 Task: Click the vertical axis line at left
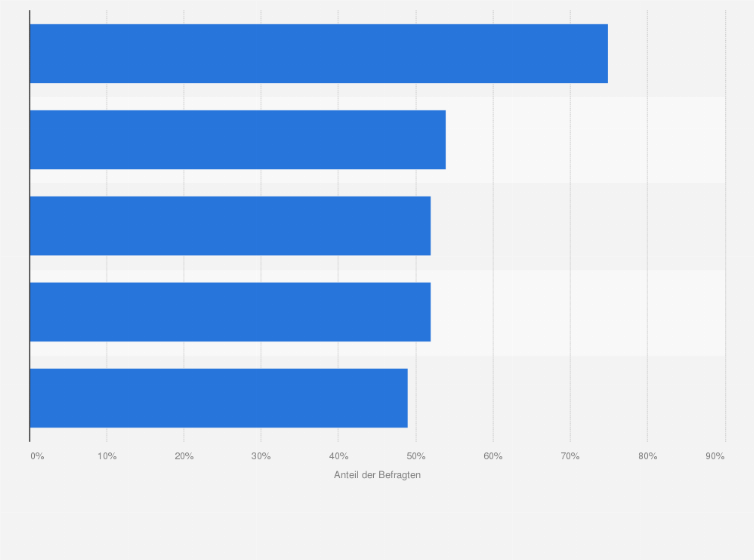pyautogui.click(x=30, y=226)
